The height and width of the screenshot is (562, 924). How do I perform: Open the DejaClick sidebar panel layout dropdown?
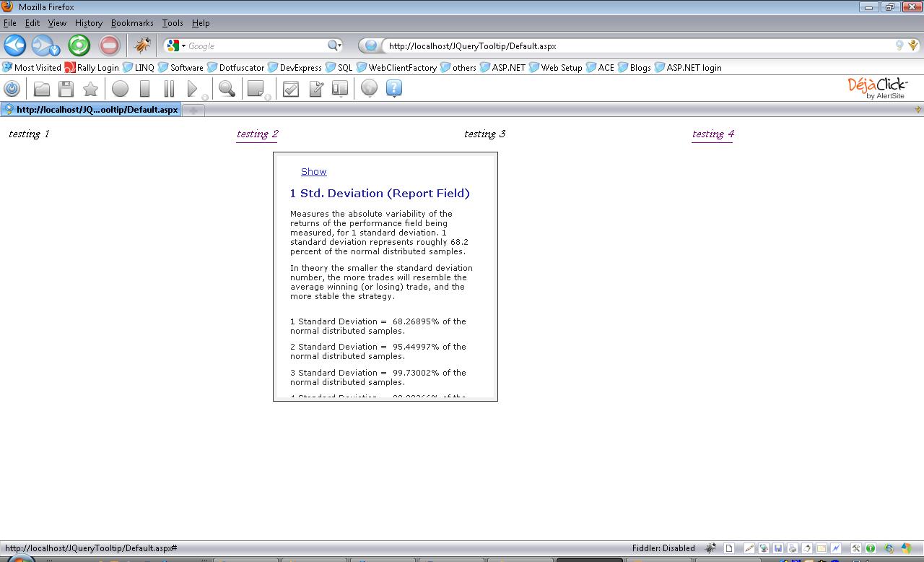coord(340,90)
